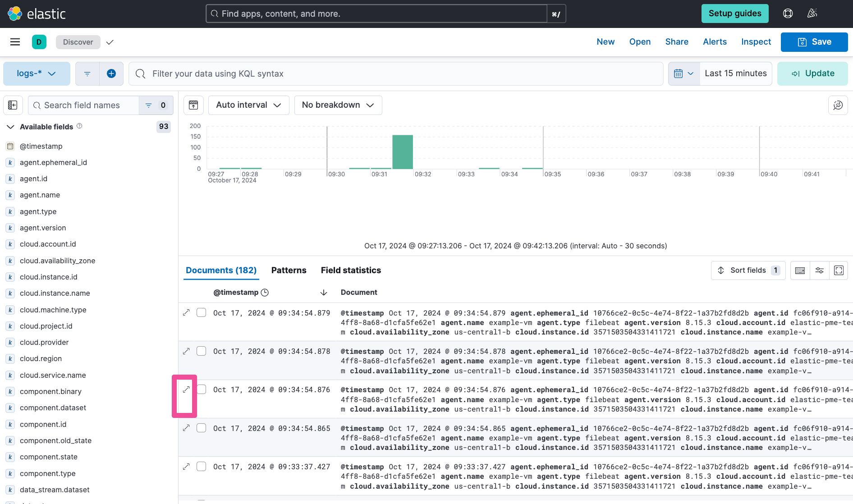Click Share in the top menu

pos(677,42)
